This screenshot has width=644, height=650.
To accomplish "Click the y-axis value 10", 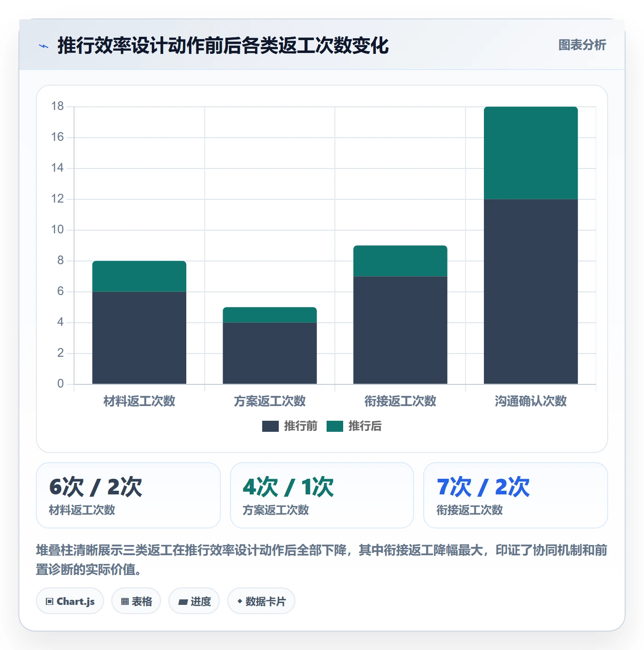I will pyautogui.click(x=57, y=230).
